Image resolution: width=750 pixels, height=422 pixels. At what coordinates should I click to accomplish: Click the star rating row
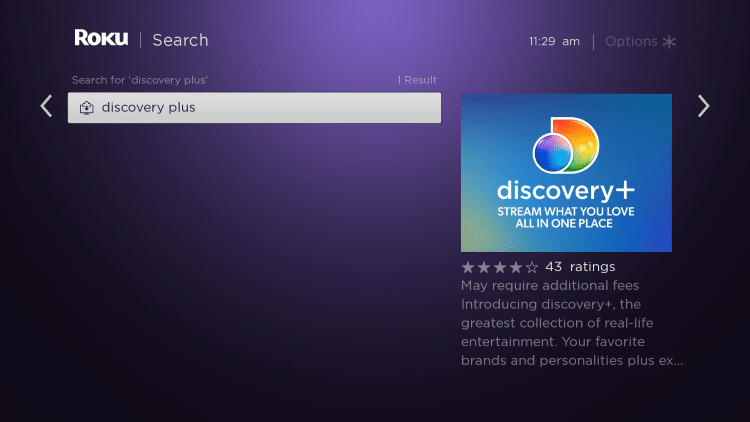pos(499,267)
